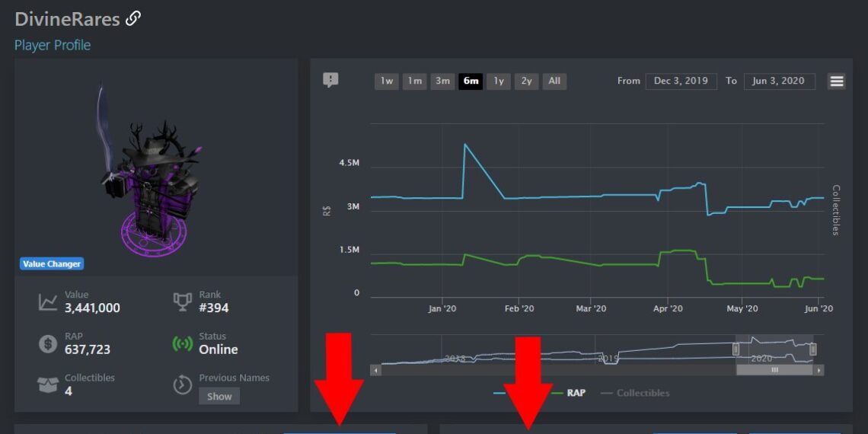
Task: Click the Previous Names clock icon
Action: click(x=183, y=385)
